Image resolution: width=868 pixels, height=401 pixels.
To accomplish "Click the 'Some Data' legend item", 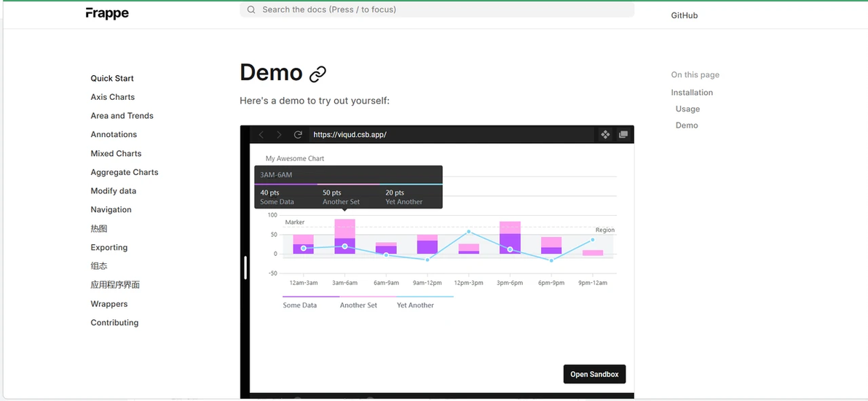I will point(299,305).
